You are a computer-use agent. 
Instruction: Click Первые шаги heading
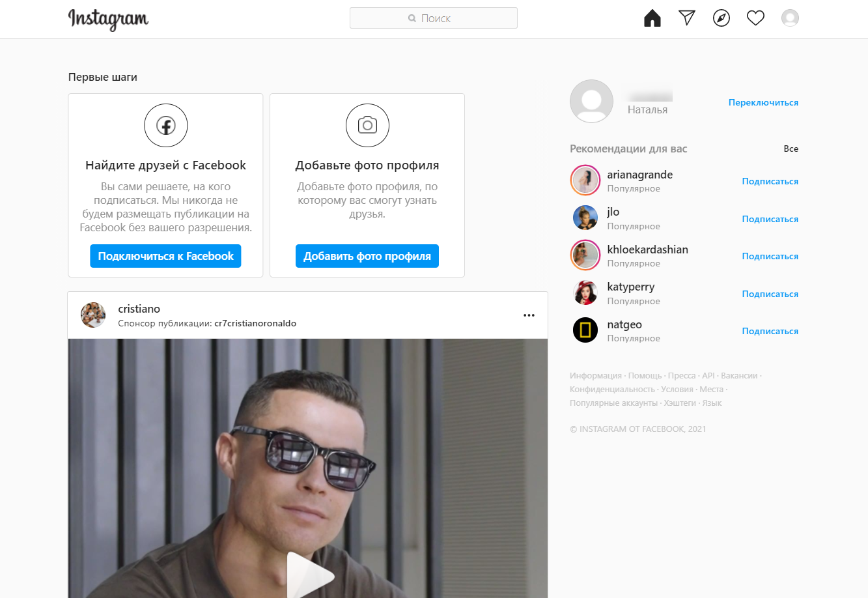tap(103, 77)
